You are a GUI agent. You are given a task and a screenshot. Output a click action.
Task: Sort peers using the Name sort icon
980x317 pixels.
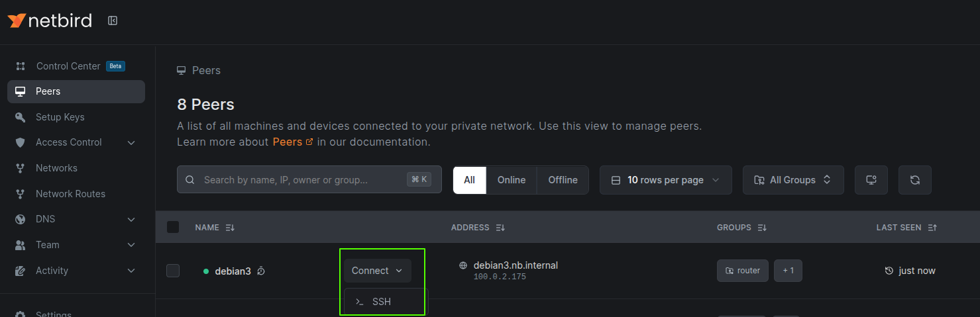coord(230,228)
